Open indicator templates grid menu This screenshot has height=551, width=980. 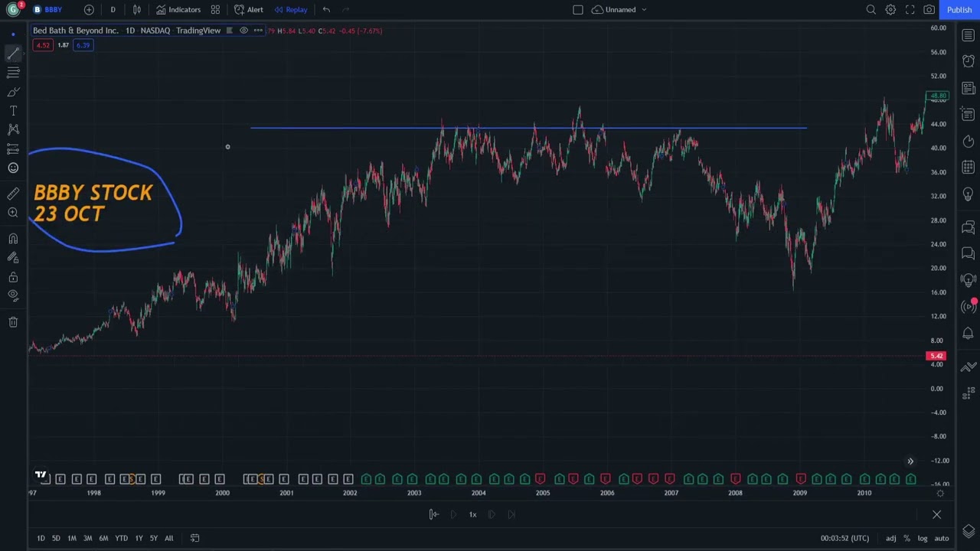click(215, 10)
